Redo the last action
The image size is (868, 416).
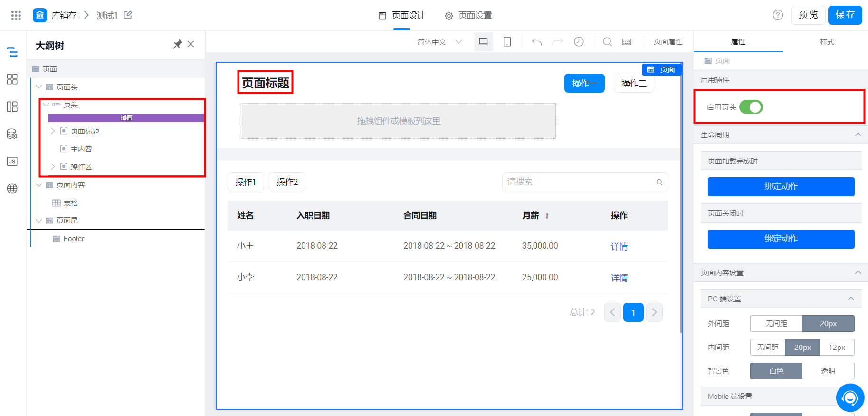click(x=557, y=42)
